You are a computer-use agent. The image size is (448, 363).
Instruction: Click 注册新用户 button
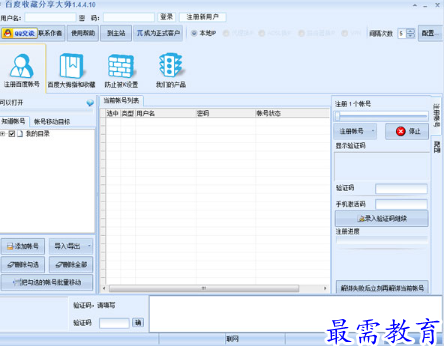203,17
